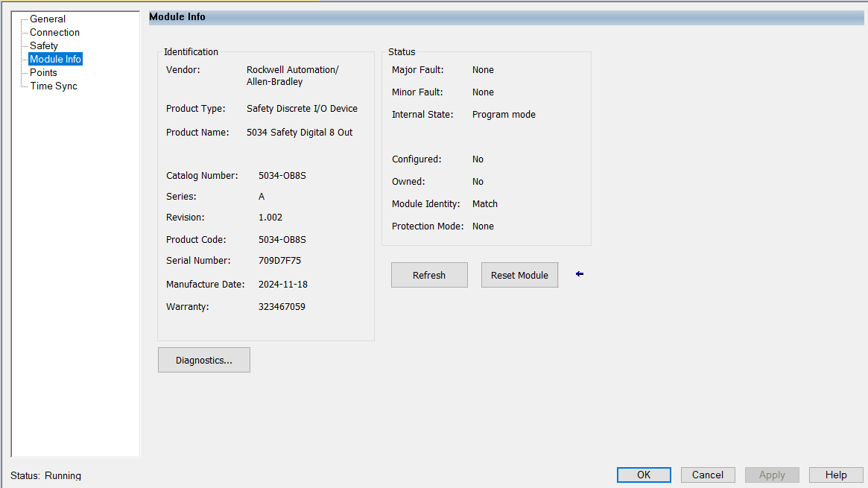
Task: Click the Module Identity value Match
Action: pos(485,203)
